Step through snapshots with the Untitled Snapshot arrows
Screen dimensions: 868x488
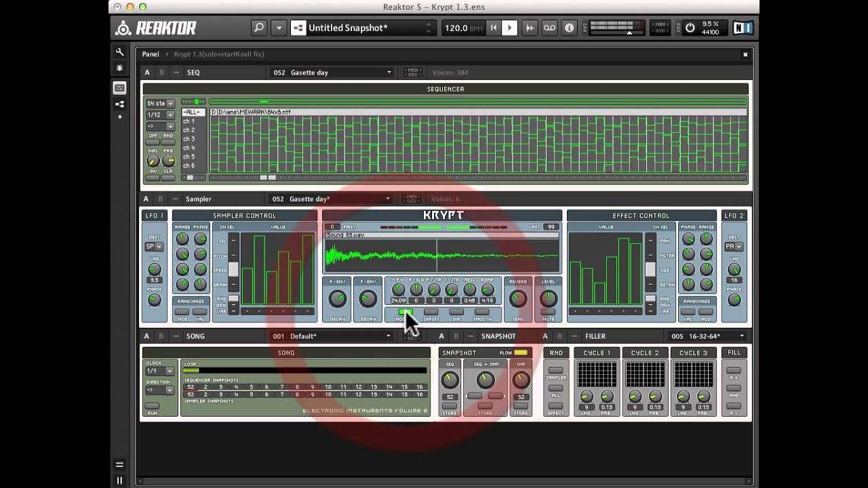[x=429, y=28]
